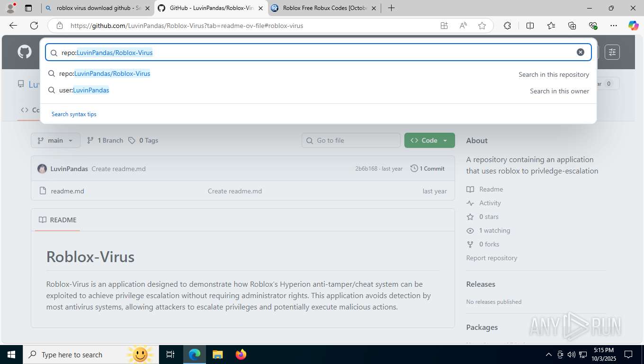Open the tab actions menu icon
Image resolution: width=644 pixels, height=364 pixels.
tap(28, 8)
